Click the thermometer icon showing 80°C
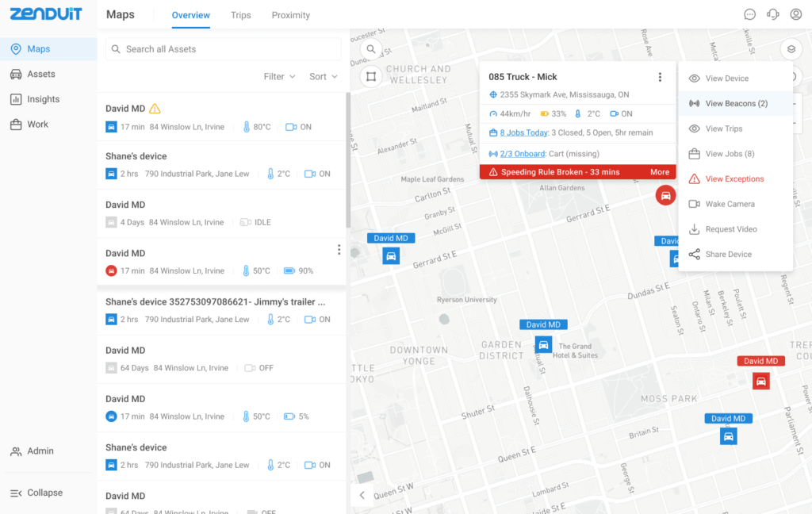The image size is (812, 514). [247, 127]
